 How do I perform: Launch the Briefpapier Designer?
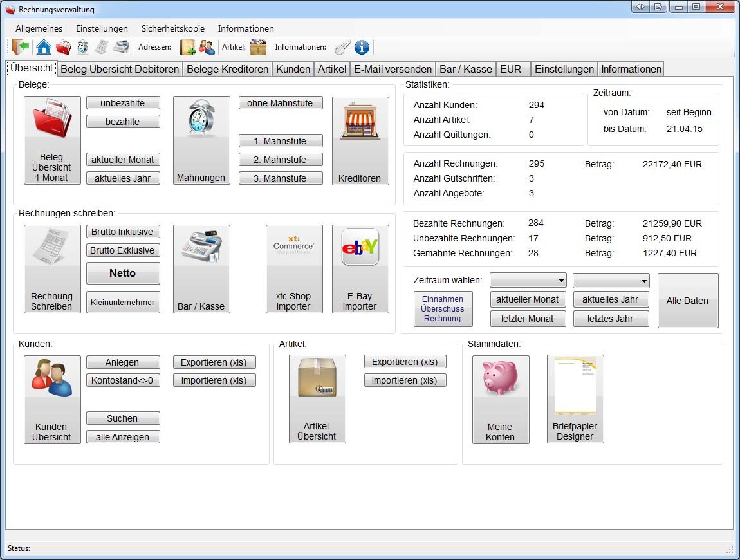coord(575,399)
